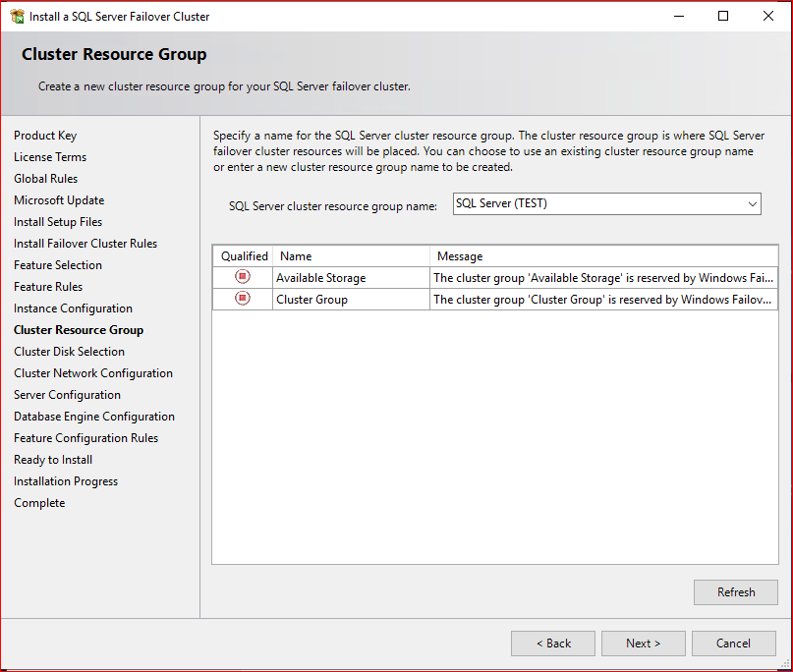Proceed with the Next > button

(x=644, y=644)
